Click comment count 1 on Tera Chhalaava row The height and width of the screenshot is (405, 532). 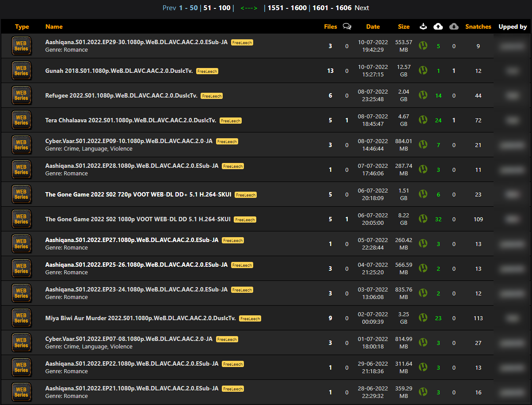click(347, 120)
